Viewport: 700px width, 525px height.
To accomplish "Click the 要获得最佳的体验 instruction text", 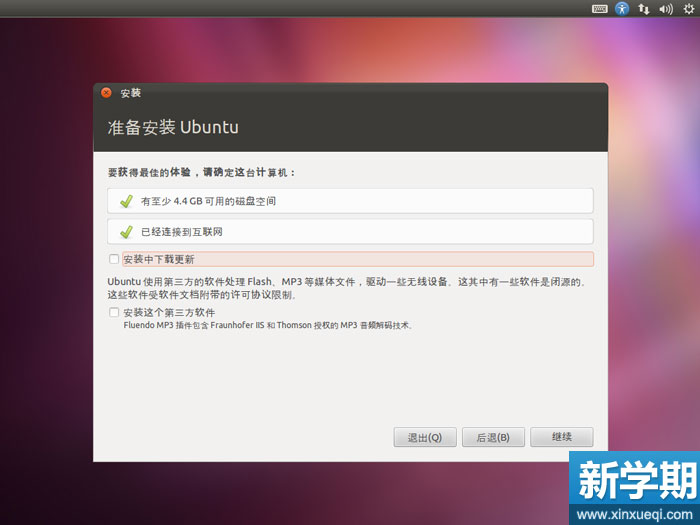I will (201, 172).
